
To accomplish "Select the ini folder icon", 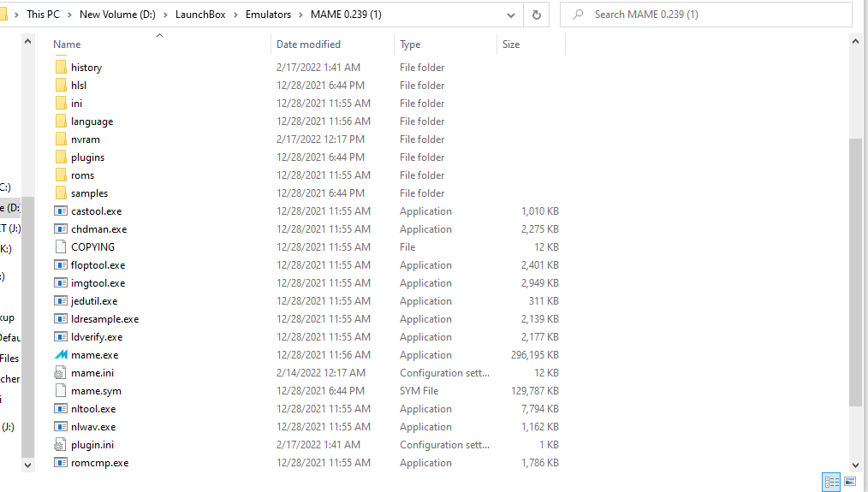I will (61, 103).
